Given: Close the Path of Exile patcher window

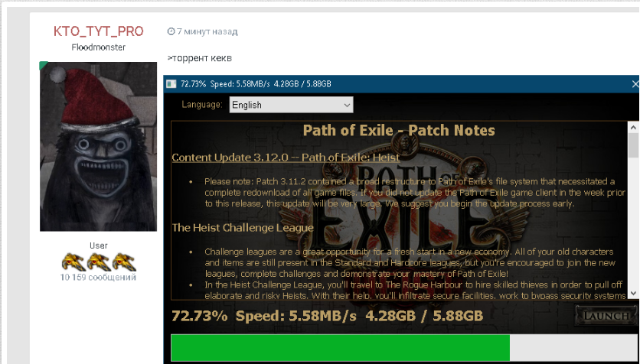Looking at the screenshot, I should pyautogui.click(x=635, y=84).
